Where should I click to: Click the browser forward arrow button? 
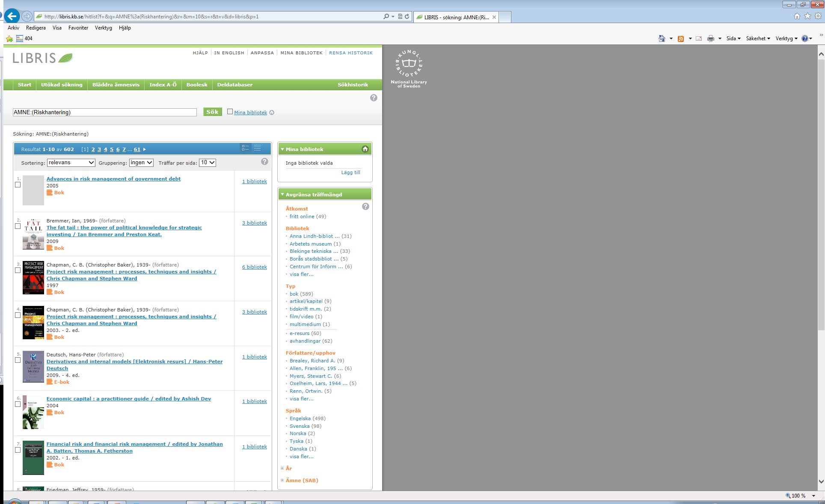click(27, 16)
